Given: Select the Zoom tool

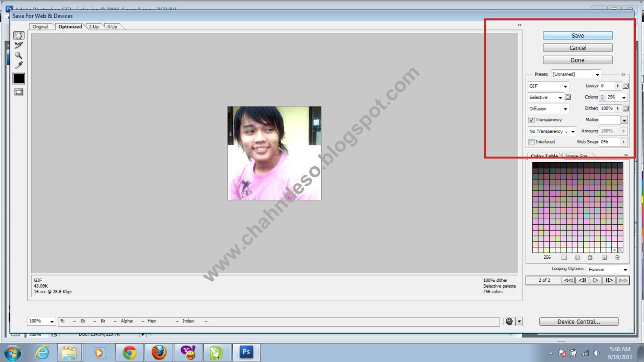Looking at the screenshot, I should 19,55.
